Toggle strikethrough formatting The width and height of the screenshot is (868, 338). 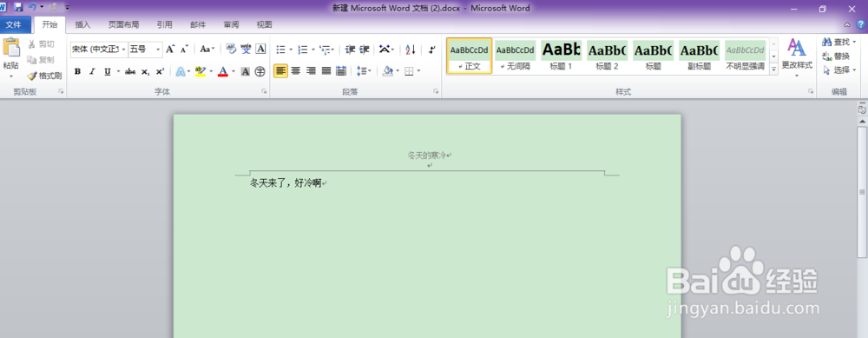click(130, 71)
